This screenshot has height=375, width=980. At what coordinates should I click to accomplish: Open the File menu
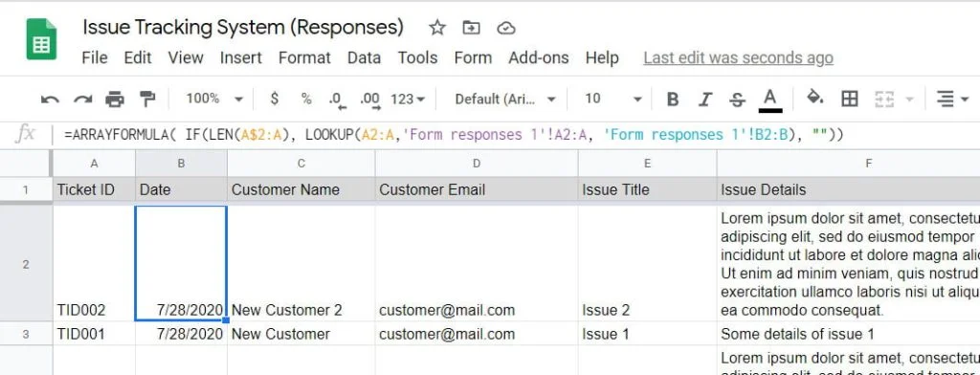click(95, 57)
